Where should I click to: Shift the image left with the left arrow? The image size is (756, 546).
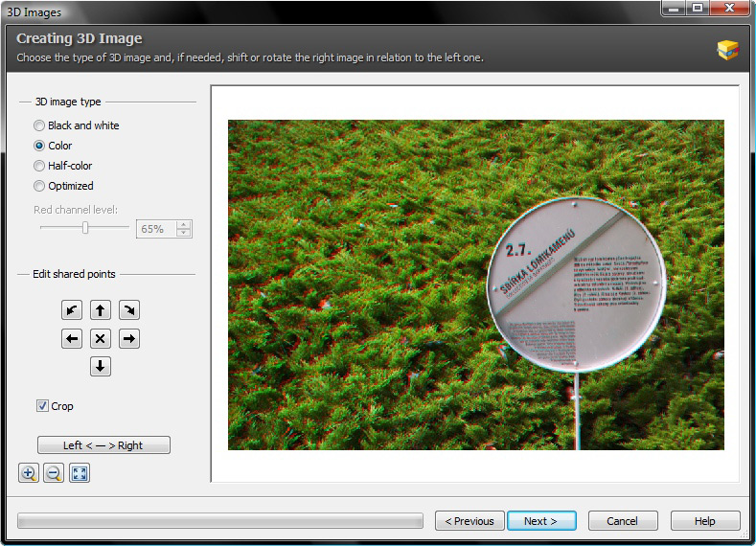coord(72,338)
